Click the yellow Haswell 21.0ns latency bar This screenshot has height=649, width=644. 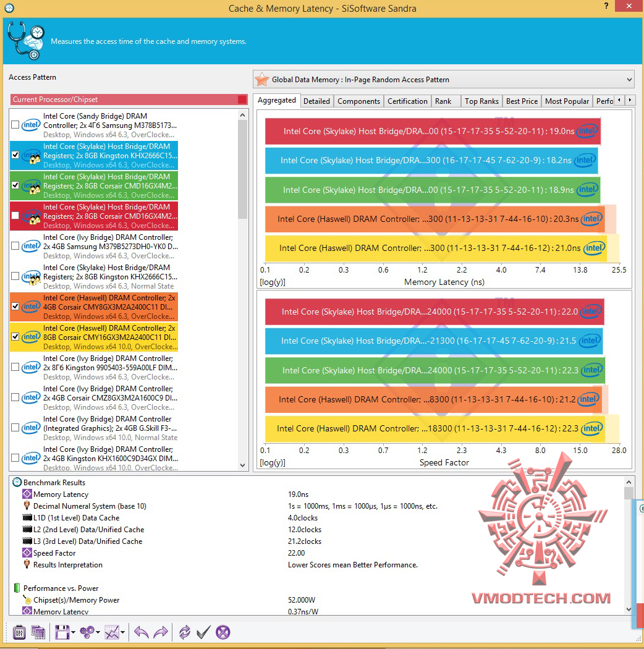(436, 248)
